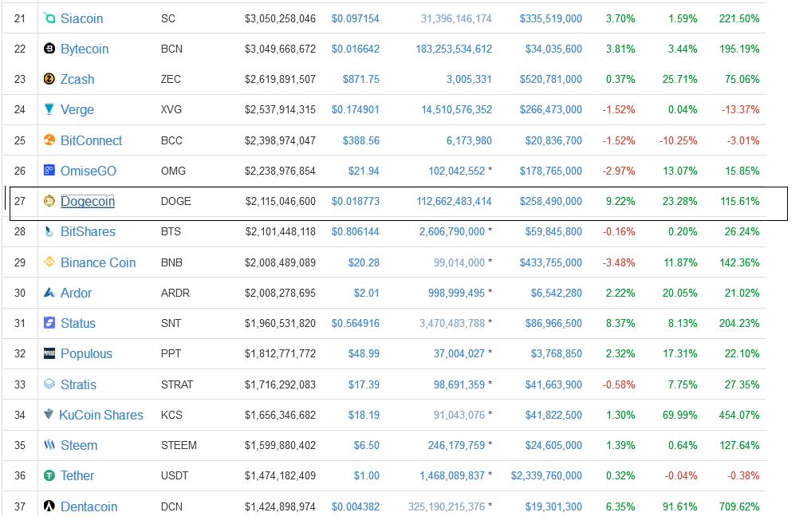
Task: Open the Zcash name link
Action: click(77, 79)
